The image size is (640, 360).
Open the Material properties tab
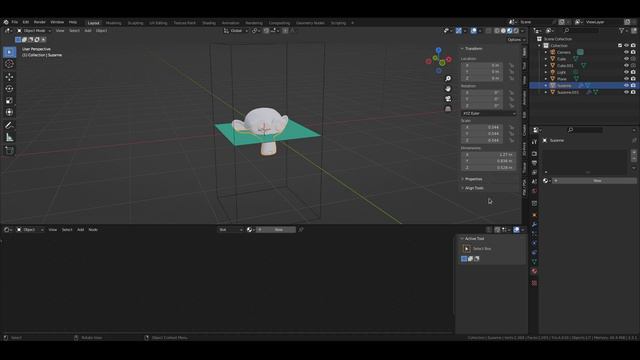[534, 271]
